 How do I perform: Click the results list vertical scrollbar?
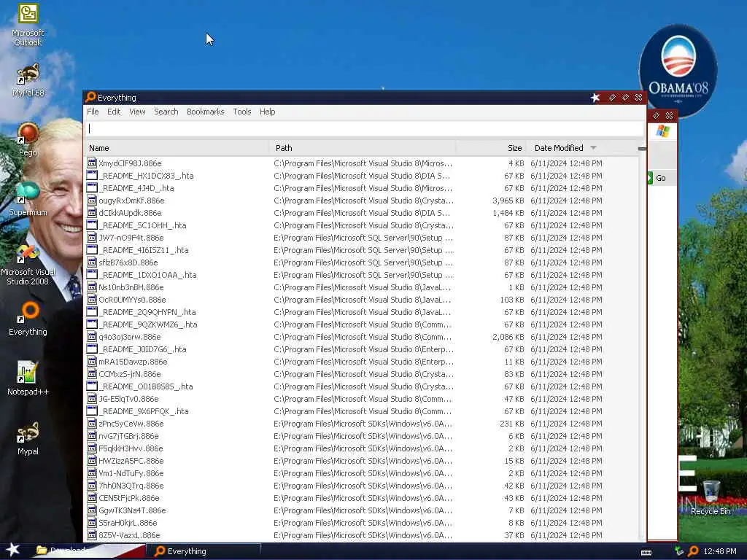(x=642, y=348)
